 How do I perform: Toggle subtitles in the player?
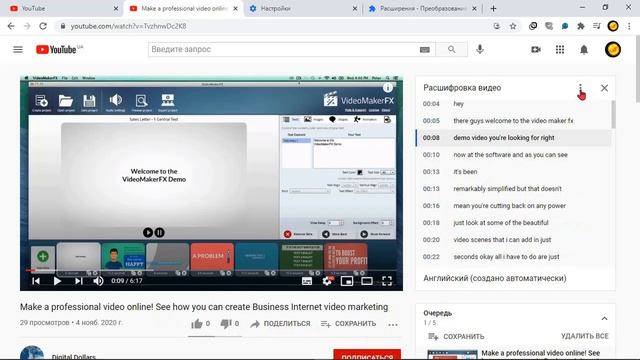point(307,281)
